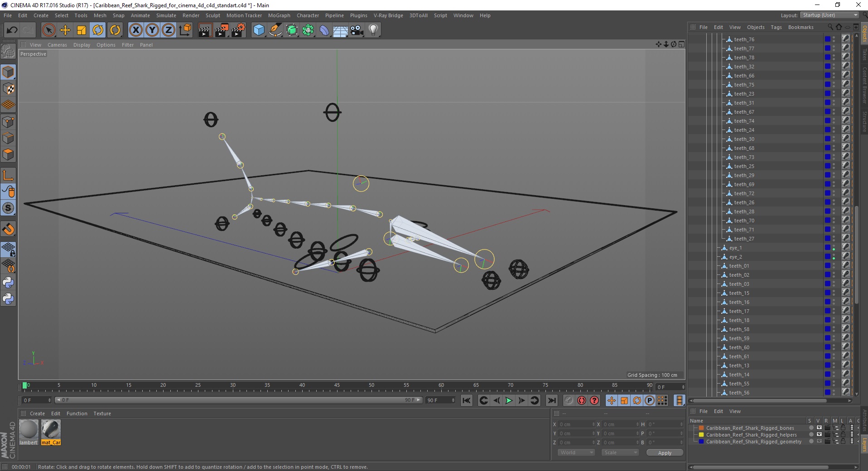Image resolution: width=868 pixels, height=471 pixels.
Task: Select teeth_27 object row
Action: coord(744,239)
